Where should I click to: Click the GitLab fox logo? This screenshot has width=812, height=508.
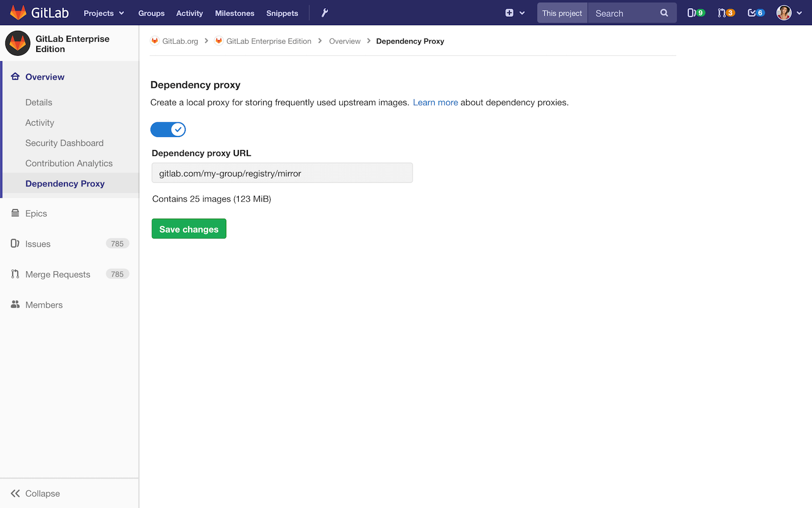[18, 12]
